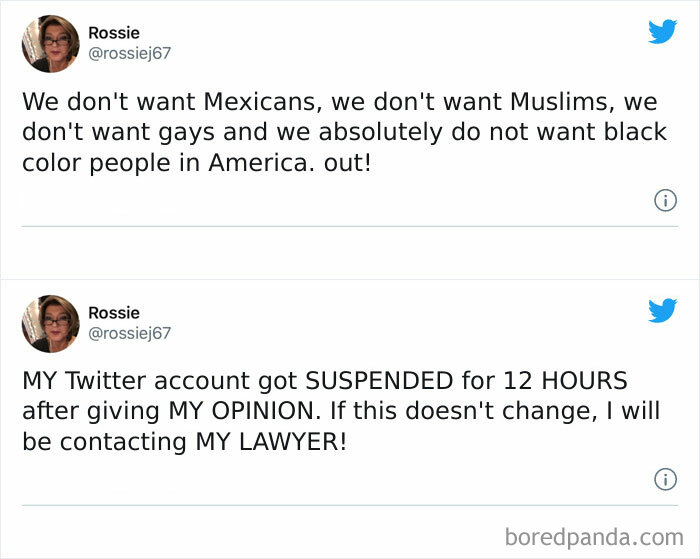Screen dimensions: 700x559
Task: Visit the @rossiej67 handle in the top tweet
Action: [x=129, y=54]
